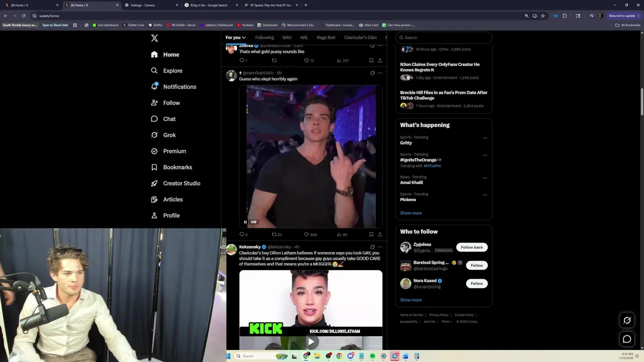
Task: View analytics of cannibahlistic post showing 8K
Action: point(342,234)
